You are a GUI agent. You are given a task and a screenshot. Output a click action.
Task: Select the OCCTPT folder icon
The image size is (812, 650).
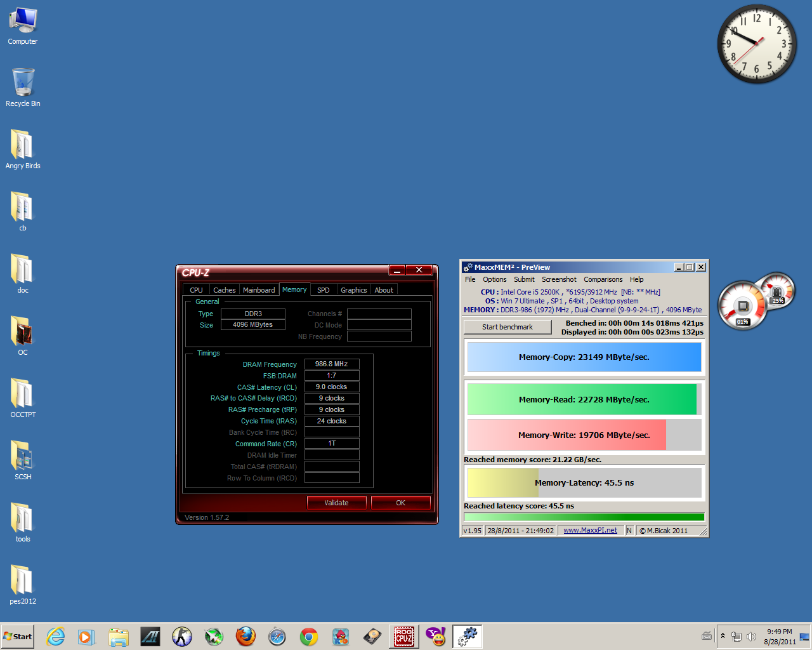23,398
